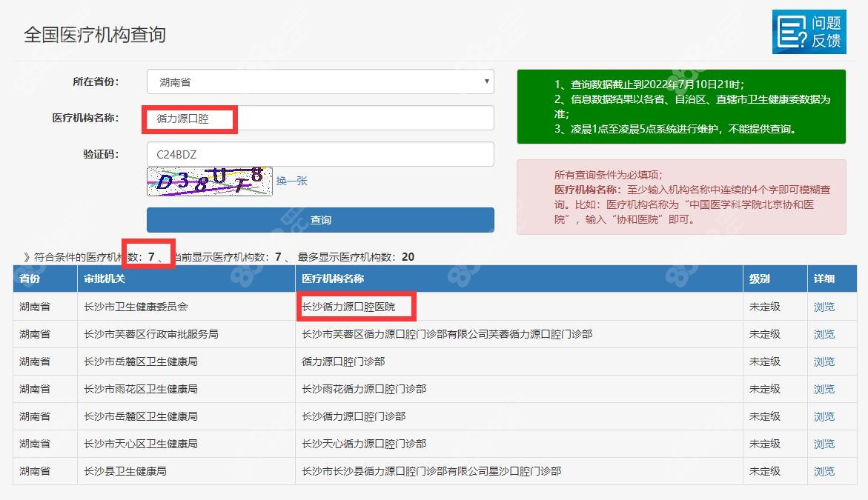Viewport: 868px width, 500px height.
Task: Open 浏览 for 星沙口腔门诊部 row
Action: pos(824,471)
